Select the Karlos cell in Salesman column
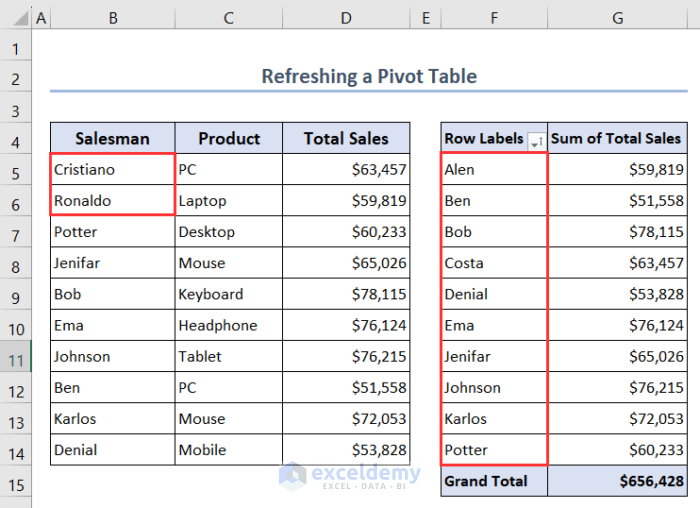 coord(113,419)
